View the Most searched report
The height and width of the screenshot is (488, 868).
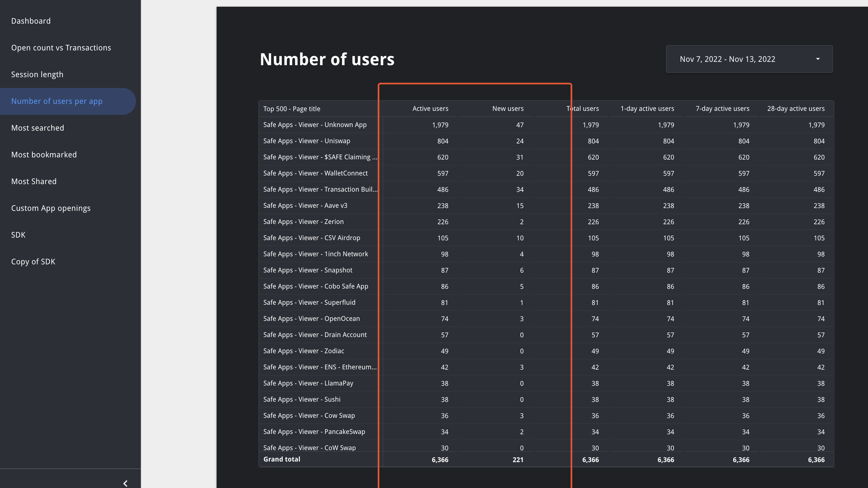(38, 128)
